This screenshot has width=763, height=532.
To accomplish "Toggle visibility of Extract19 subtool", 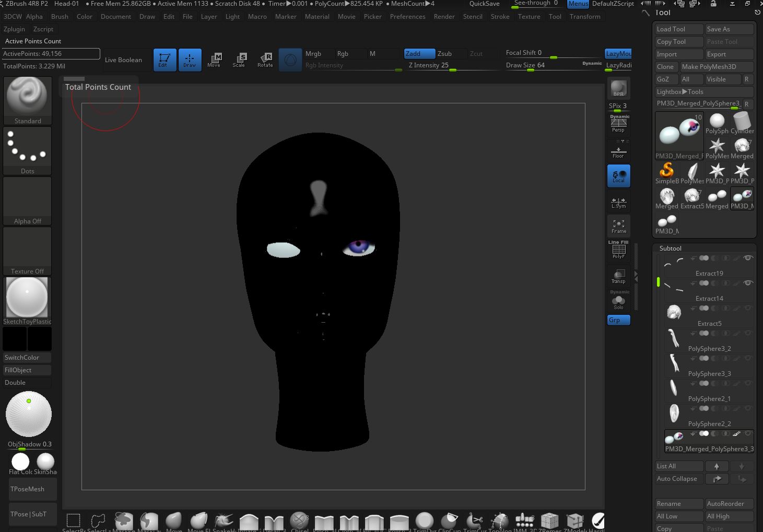I will (748, 258).
